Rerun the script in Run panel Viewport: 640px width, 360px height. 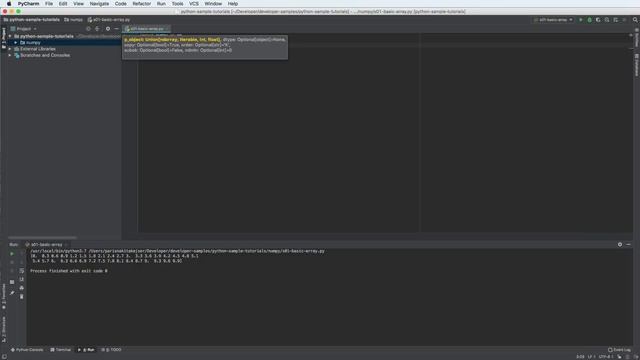coord(12,253)
